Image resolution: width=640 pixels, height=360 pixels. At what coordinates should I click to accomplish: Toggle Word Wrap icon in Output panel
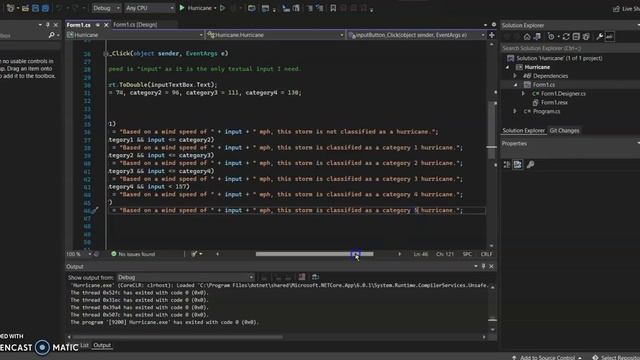[x=315, y=277]
